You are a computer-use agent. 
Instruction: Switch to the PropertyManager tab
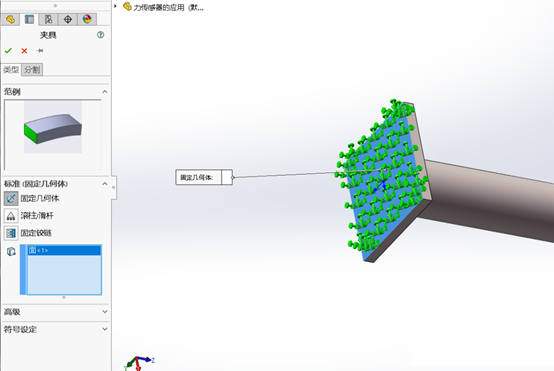click(29, 19)
